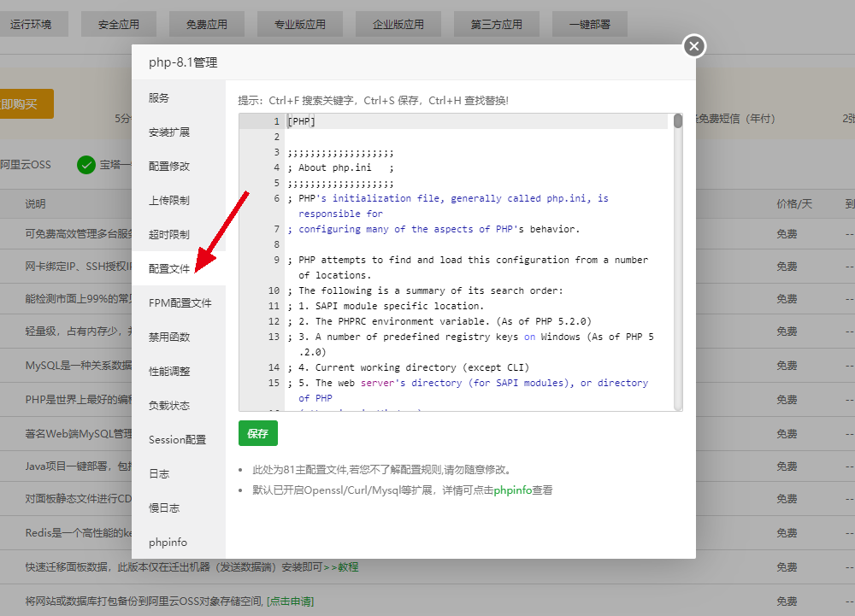Open 超时限制 settings
855x616 pixels.
[169, 235]
